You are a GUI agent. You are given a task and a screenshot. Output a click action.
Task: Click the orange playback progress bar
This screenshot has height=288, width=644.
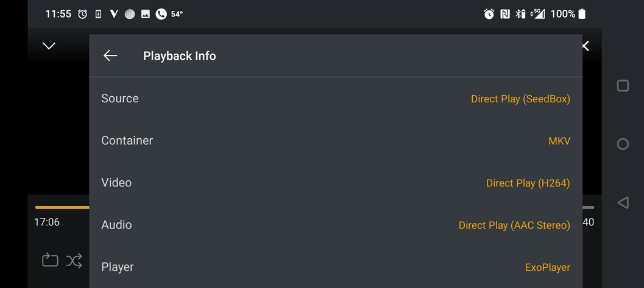pos(62,207)
